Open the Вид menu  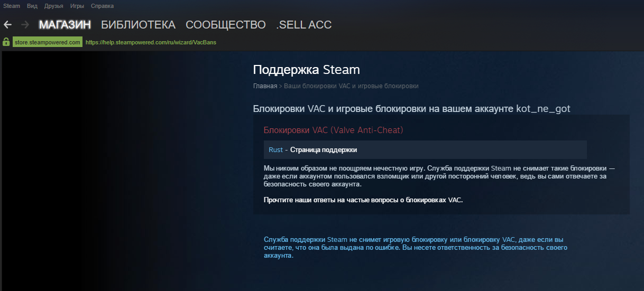[32, 6]
